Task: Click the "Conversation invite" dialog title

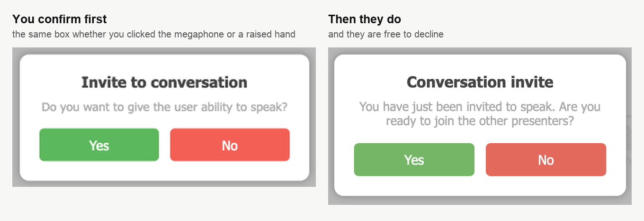Action: [x=480, y=83]
